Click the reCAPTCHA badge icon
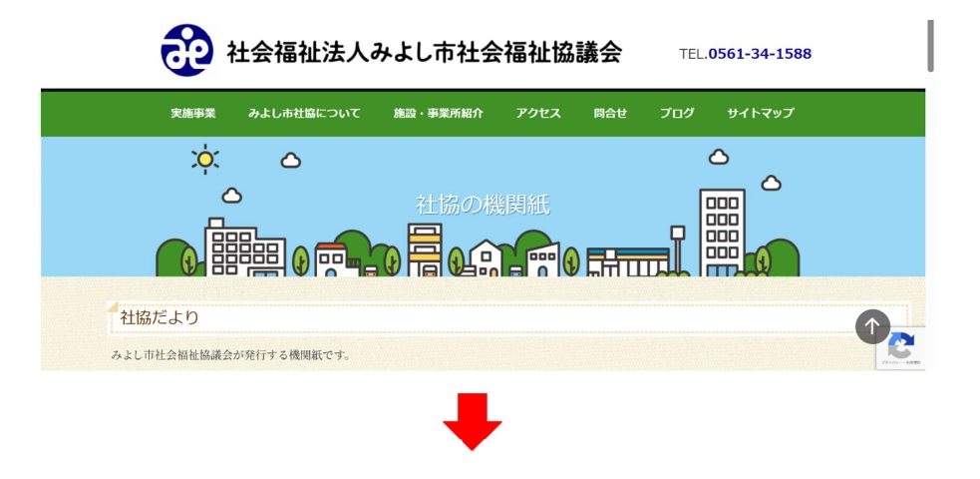This screenshot has height=479, width=980. pyautogui.click(x=900, y=347)
